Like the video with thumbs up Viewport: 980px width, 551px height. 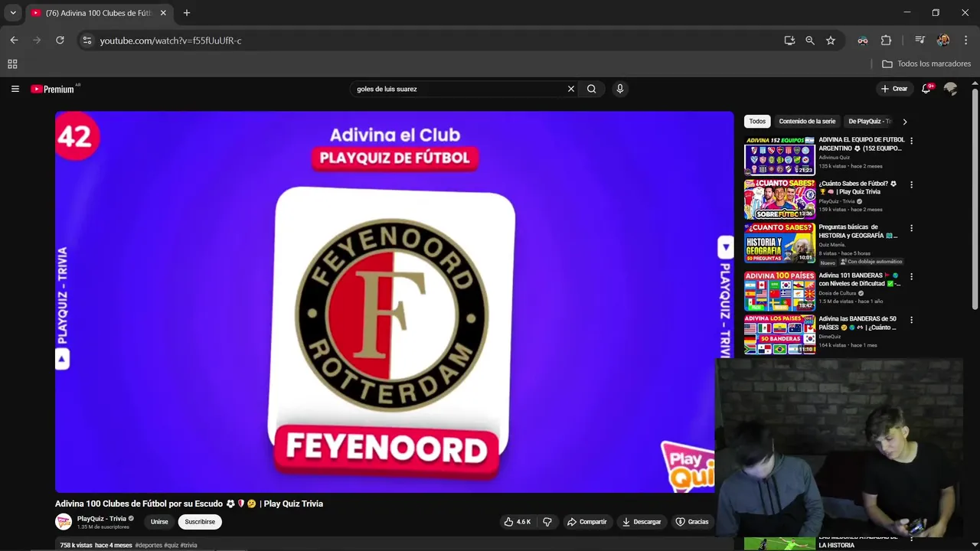(x=518, y=522)
